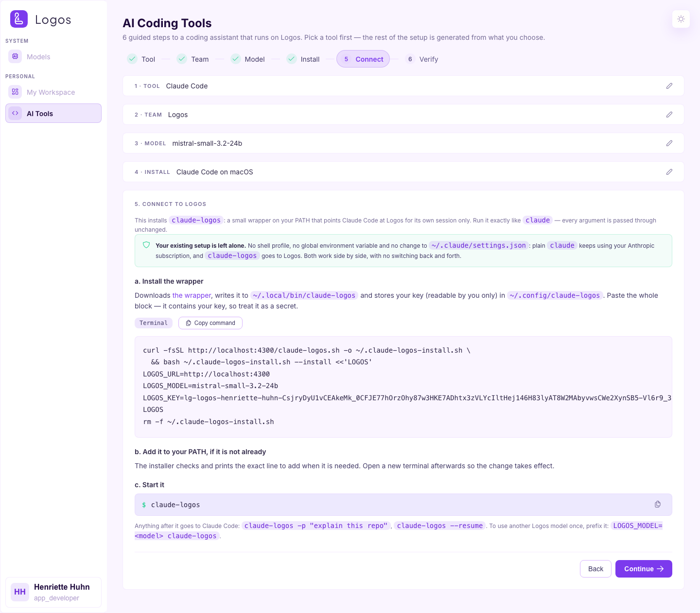Click the Install step checkmark icon

pyautogui.click(x=292, y=59)
